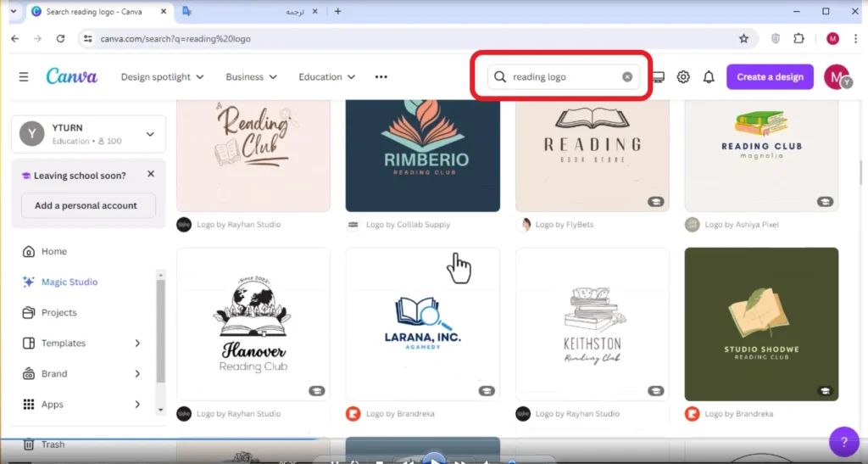Clear the reading logo search text
The height and width of the screenshot is (464, 868).
click(x=627, y=77)
